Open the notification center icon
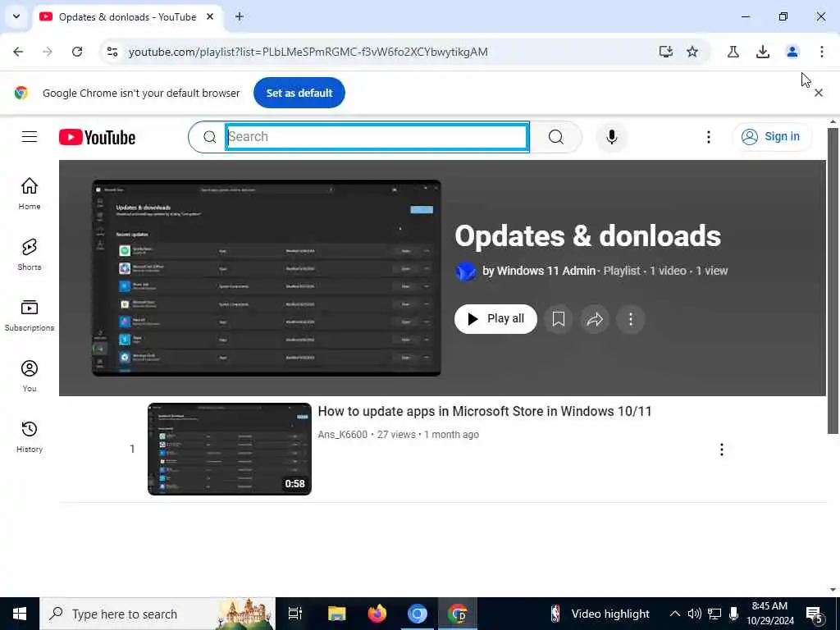 click(x=815, y=614)
